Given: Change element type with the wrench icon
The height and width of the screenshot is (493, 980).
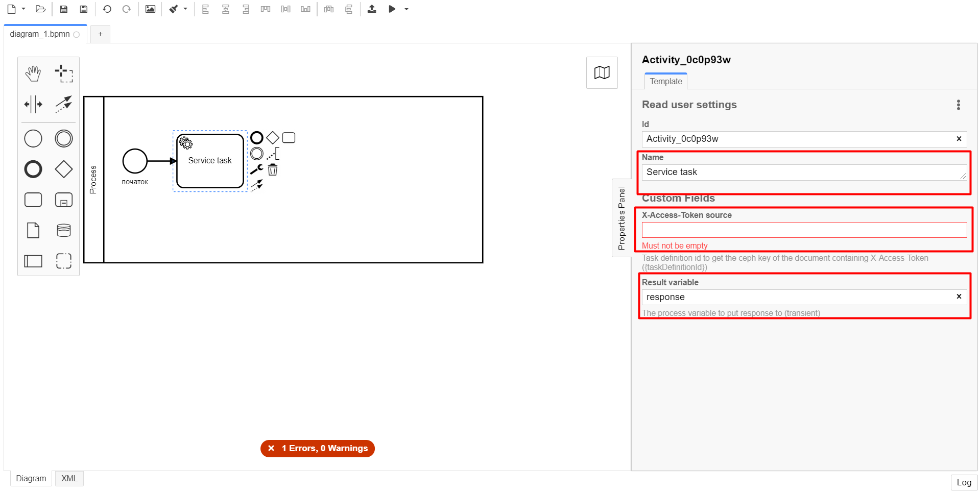Looking at the screenshot, I should [x=257, y=169].
